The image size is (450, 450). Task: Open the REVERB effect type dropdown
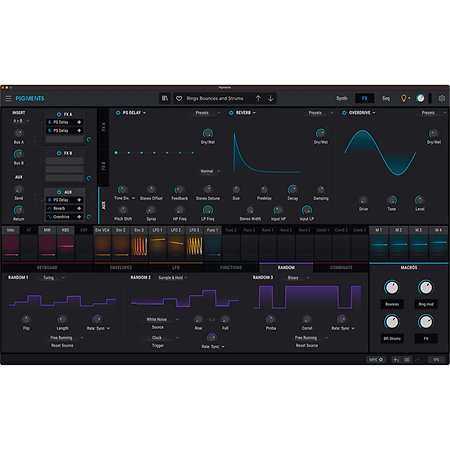click(x=246, y=113)
